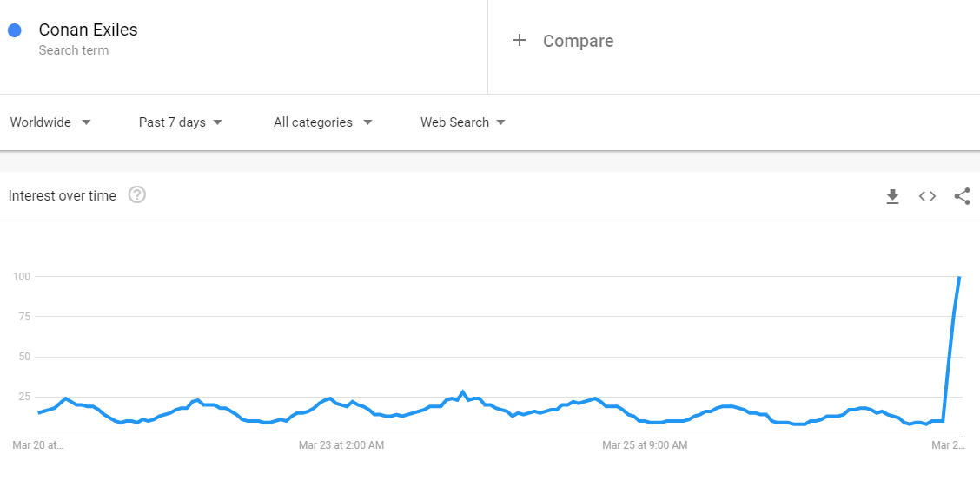Click the 100 y-axis value label
980x480 pixels.
(22, 277)
